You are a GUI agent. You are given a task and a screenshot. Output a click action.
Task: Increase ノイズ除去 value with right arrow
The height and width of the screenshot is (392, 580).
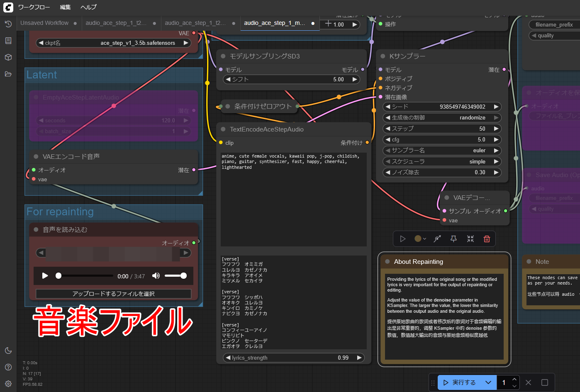coord(496,172)
